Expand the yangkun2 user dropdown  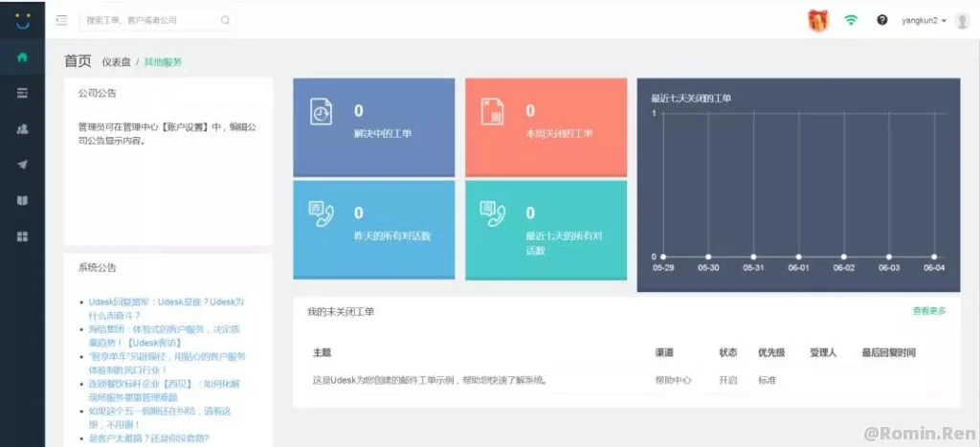pyautogui.click(x=924, y=20)
